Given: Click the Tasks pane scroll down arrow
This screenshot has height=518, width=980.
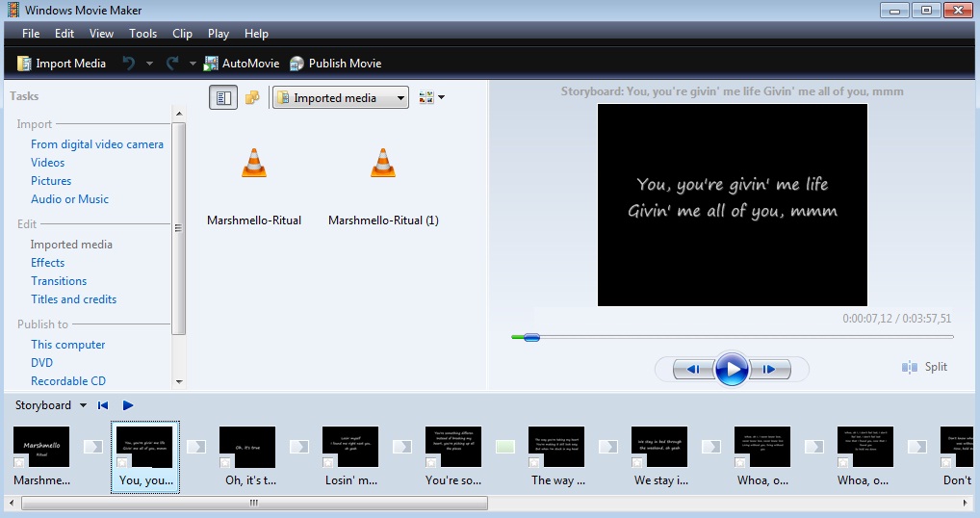Looking at the screenshot, I should click(179, 382).
